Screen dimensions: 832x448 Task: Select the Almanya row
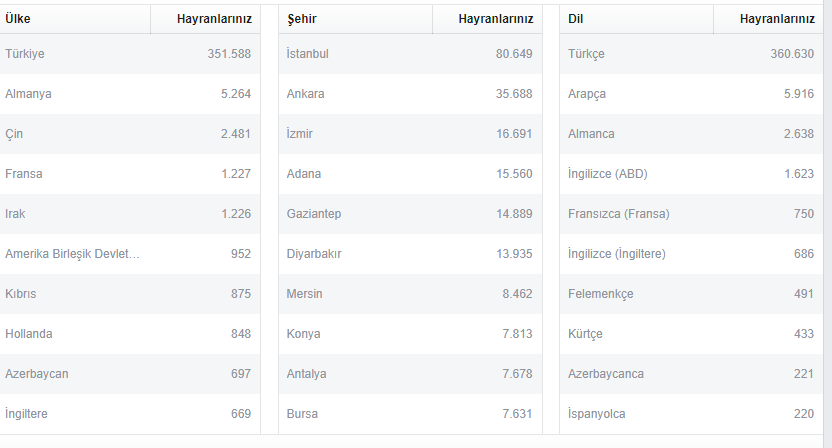130,94
